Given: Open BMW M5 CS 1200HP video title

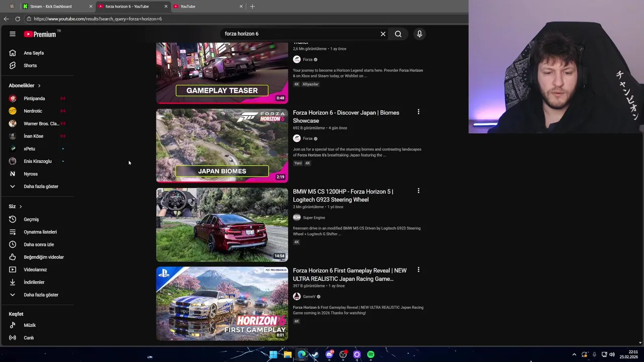Looking at the screenshot, I should click(x=343, y=196).
